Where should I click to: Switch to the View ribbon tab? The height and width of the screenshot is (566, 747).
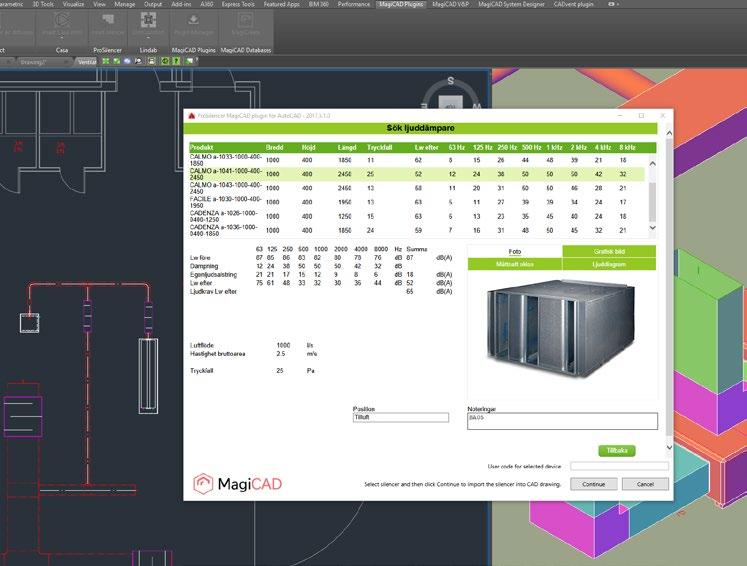(99, 4)
